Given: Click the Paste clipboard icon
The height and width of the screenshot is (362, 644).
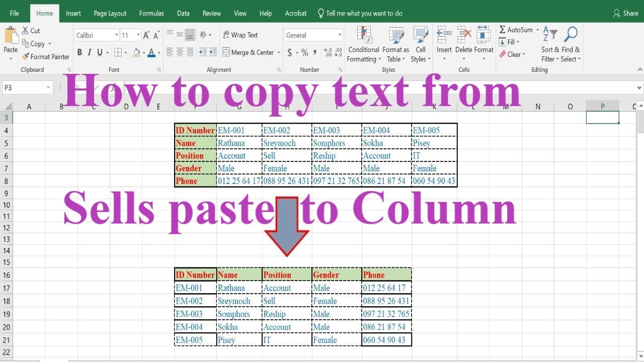Looking at the screenshot, I should pos(11,36).
